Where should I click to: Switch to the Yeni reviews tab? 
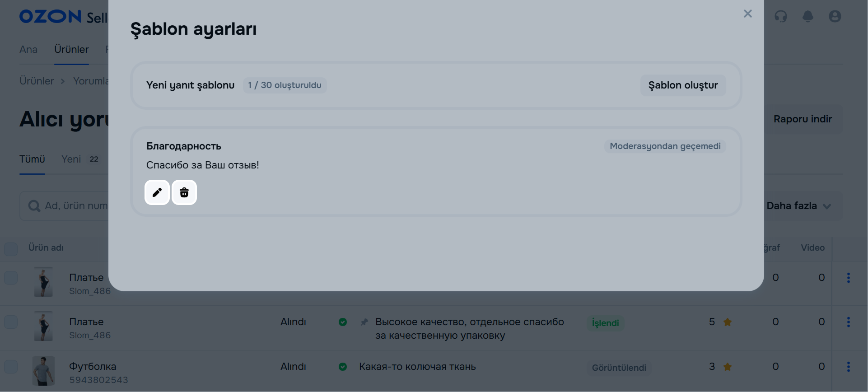[71, 159]
